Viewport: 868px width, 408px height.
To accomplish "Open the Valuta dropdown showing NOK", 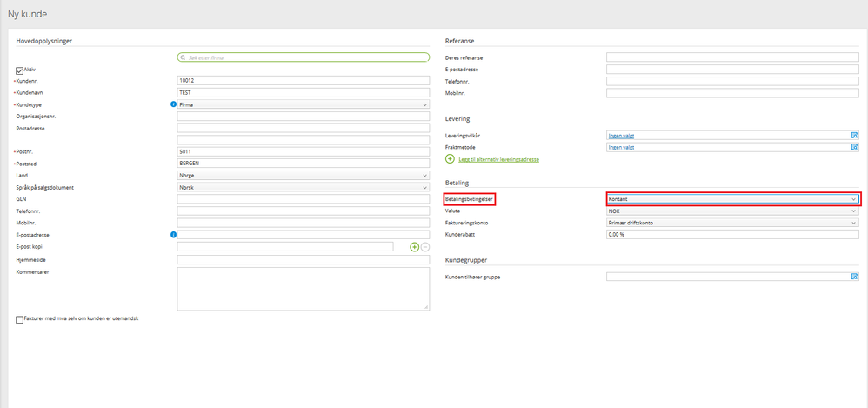I will [732, 211].
